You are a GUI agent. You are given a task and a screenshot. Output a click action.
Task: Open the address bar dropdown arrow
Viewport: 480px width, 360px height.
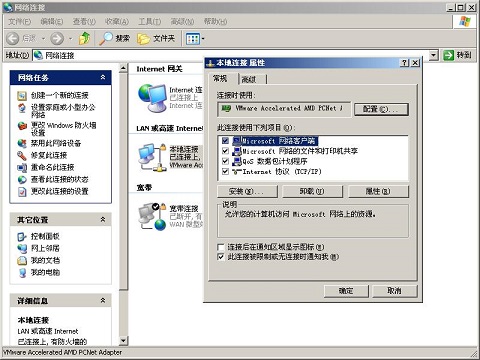433,55
